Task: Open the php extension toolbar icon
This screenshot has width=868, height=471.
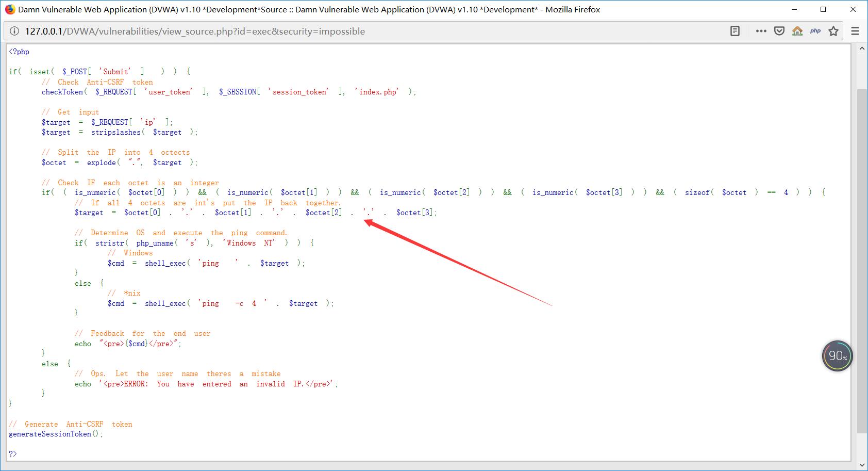Action: (x=815, y=30)
